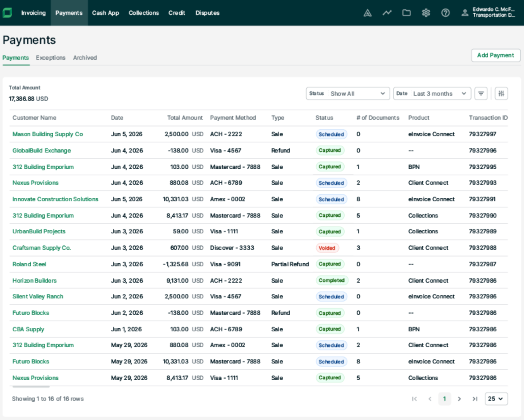Open CBA Supply customer link
Screen dimensions: 524x420
[x=28, y=329]
